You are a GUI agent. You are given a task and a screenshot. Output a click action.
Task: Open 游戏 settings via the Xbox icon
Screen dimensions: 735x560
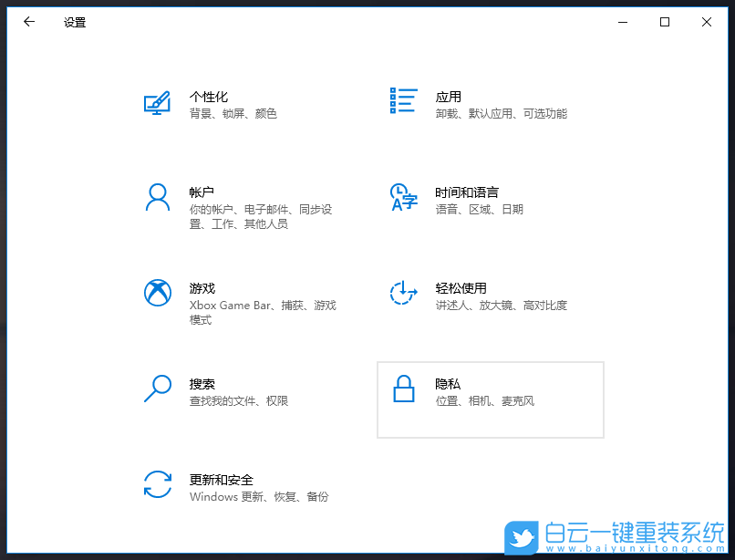pyautogui.click(x=157, y=295)
